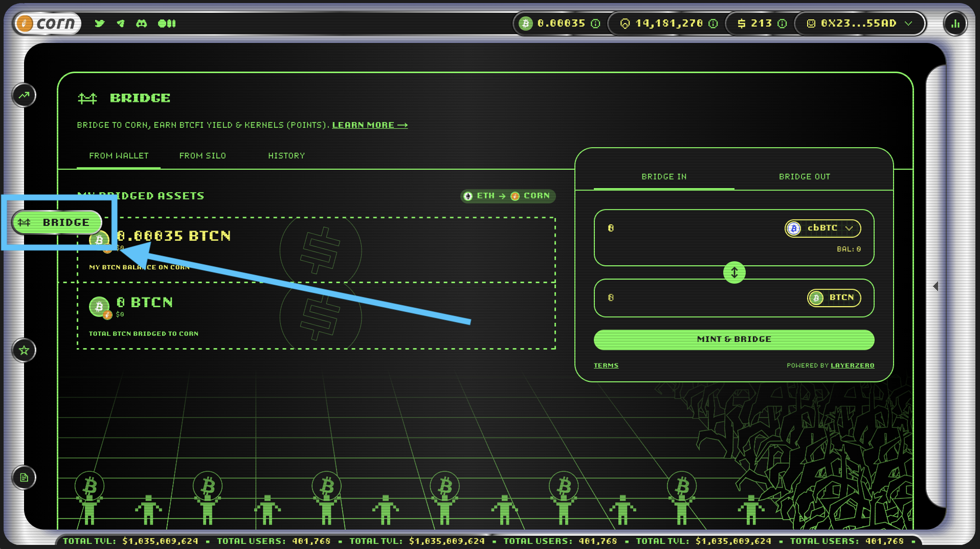Follow the Learn More link
The image size is (980, 549).
coord(370,125)
